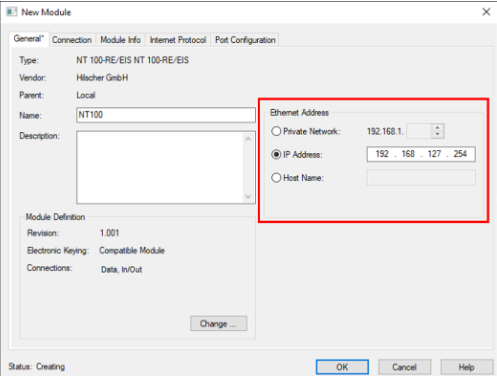Go to the Port Configuration tab
Image resolution: width=497 pixels, height=376 pixels.
click(245, 40)
